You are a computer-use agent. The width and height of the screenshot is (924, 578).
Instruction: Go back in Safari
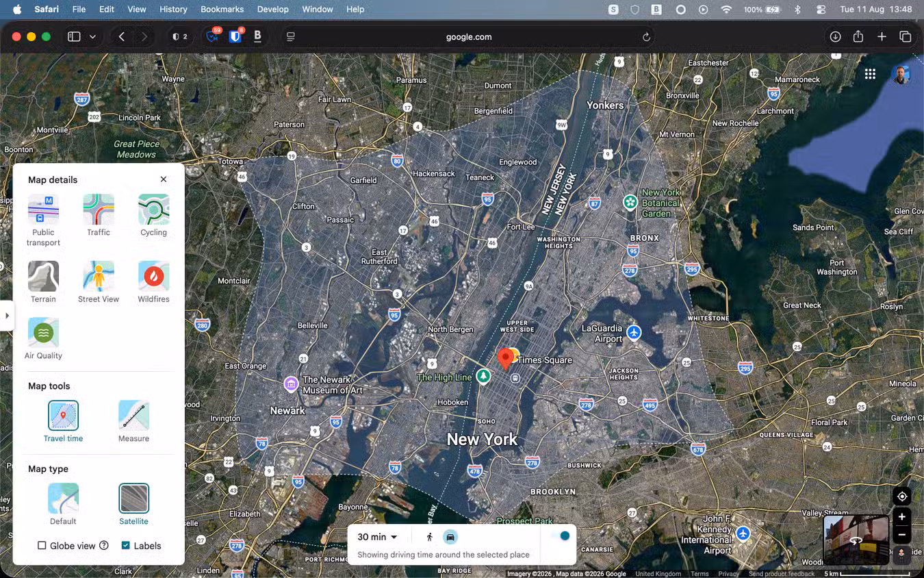(x=122, y=37)
